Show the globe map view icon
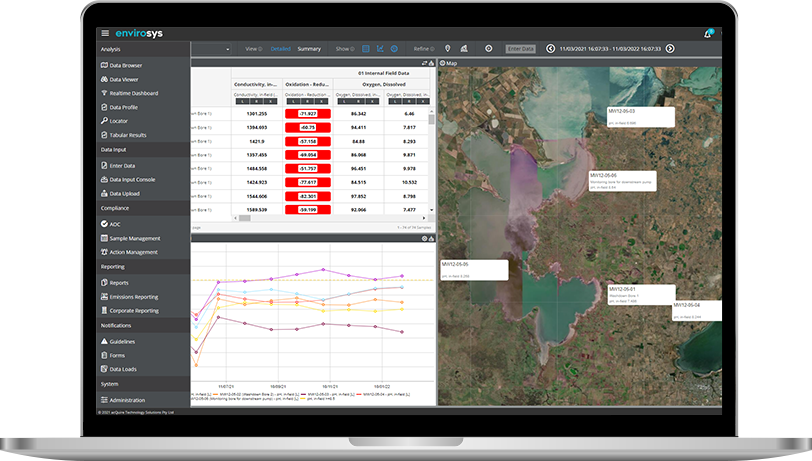 pyautogui.click(x=393, y=48)
